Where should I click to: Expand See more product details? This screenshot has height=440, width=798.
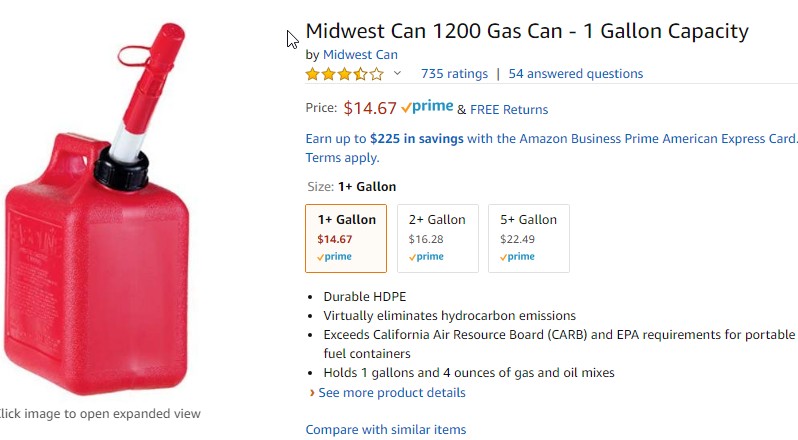pos(392,393)
